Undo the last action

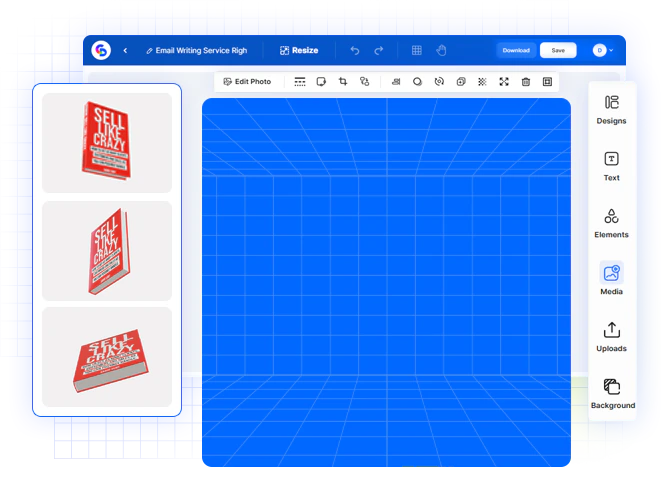click(x=355, y=51)
